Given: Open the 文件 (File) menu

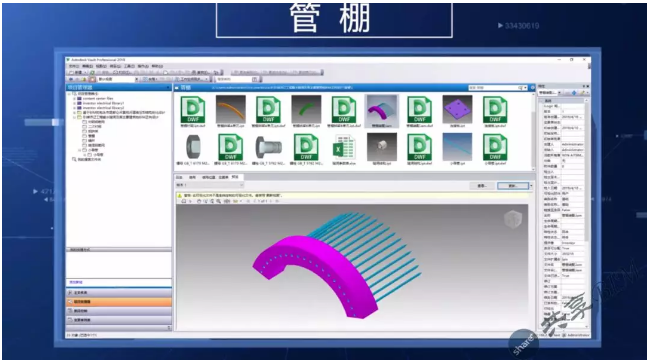Looking at the screenshot, I should pyautogui.click(x=74, y=66).
